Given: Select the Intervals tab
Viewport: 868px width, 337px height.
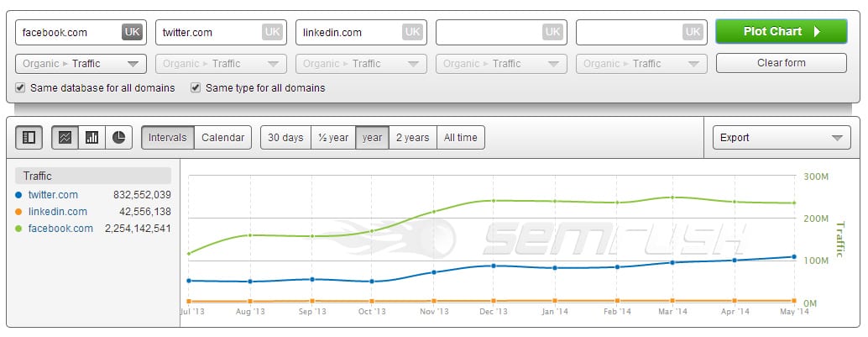Looking at the screenshot, I should coord(168,138).
